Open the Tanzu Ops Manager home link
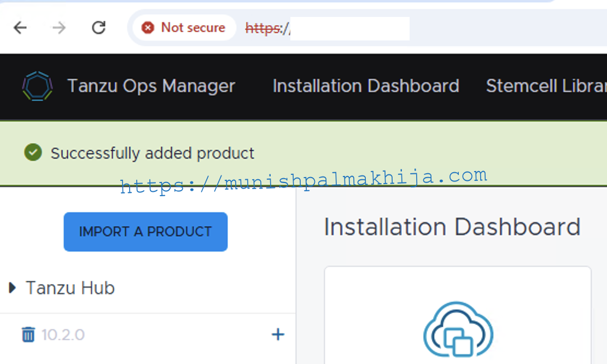 tap(151, 86)
